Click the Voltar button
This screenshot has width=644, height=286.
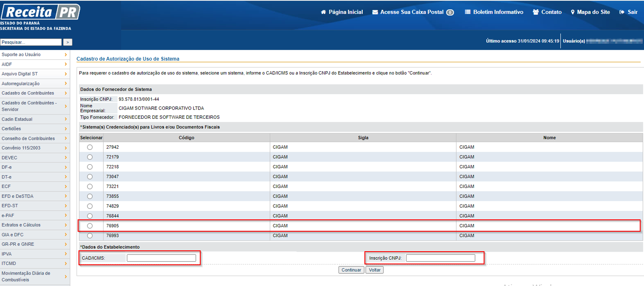click(x=375, y=270)
